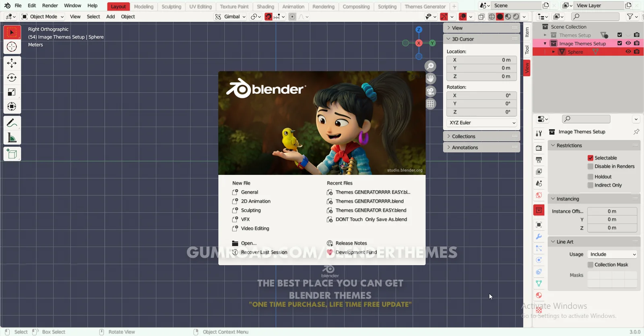Switch to the Shading workspace tab
This screenshot has width=644, height=336.
265,6
